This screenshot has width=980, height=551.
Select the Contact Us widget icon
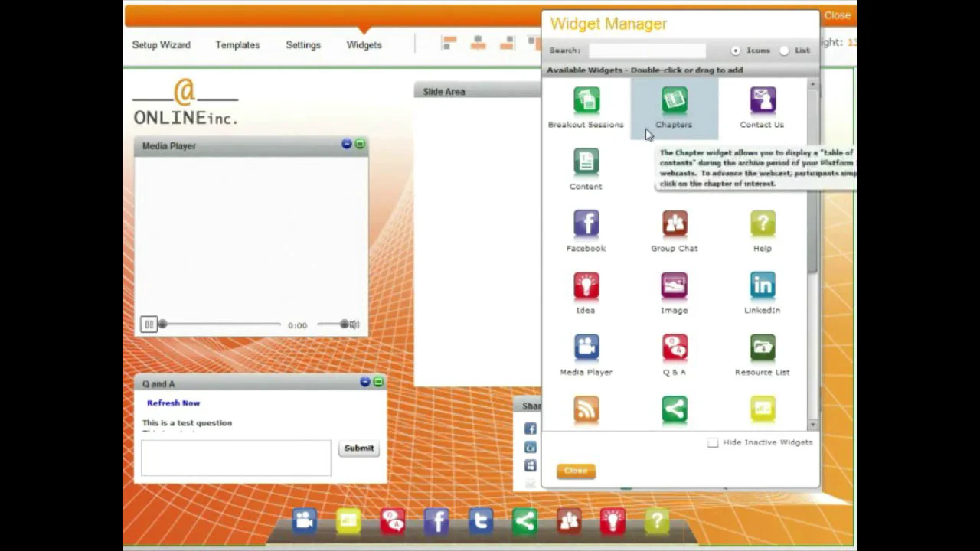(763, 101)
